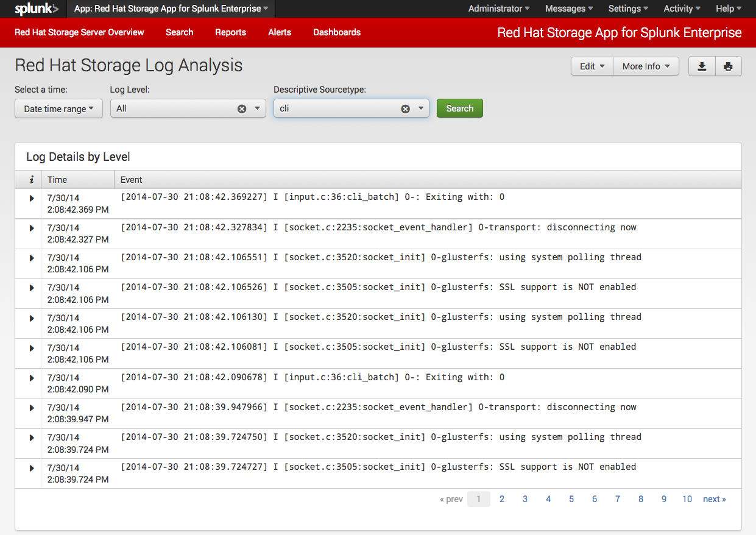756x535 pixels.
Task: Open the Reports nav item
Action: pos(230,32)
